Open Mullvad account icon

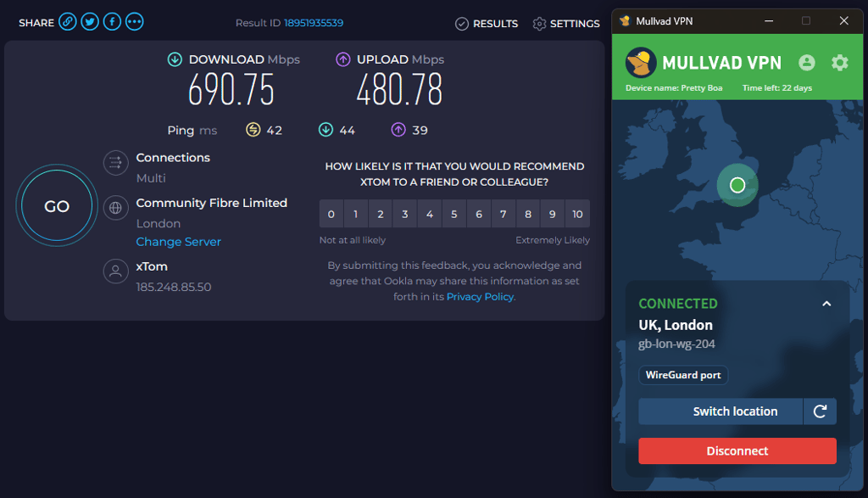(807, 63)
